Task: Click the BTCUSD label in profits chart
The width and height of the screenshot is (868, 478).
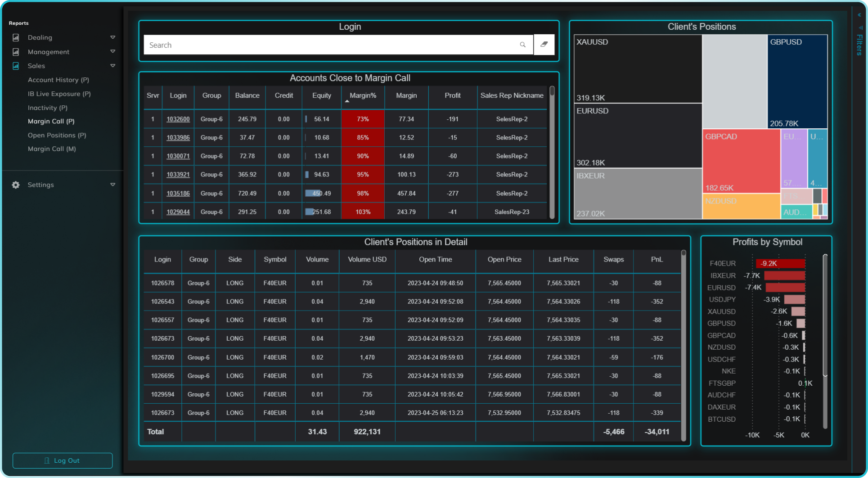Action: tap(722, 419)
